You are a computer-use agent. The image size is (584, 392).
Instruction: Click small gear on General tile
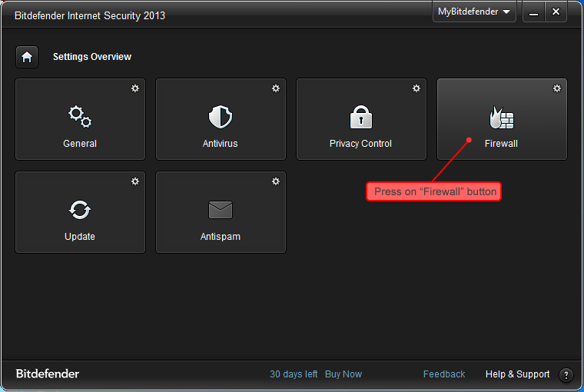pos(135,88)
